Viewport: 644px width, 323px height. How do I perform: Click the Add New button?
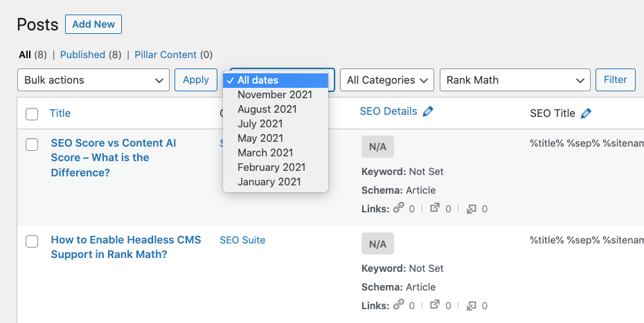coord(93,24)
